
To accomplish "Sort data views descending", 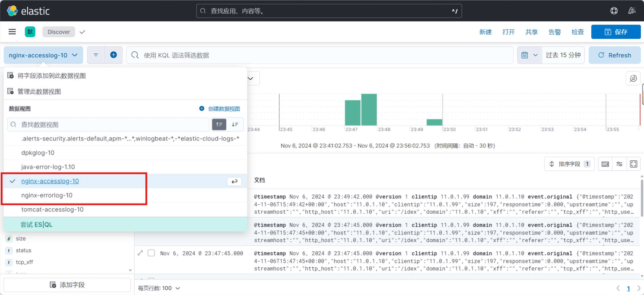I will 235,125.
